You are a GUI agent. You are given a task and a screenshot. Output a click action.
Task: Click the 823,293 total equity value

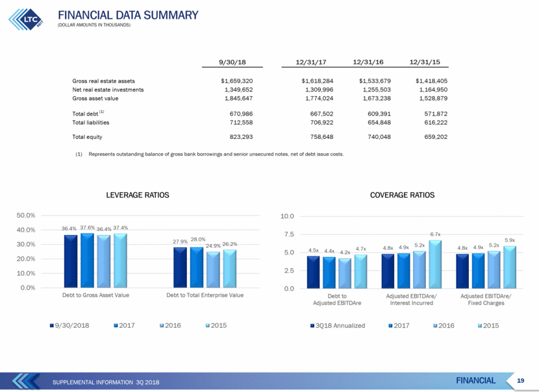coord(241,137)
